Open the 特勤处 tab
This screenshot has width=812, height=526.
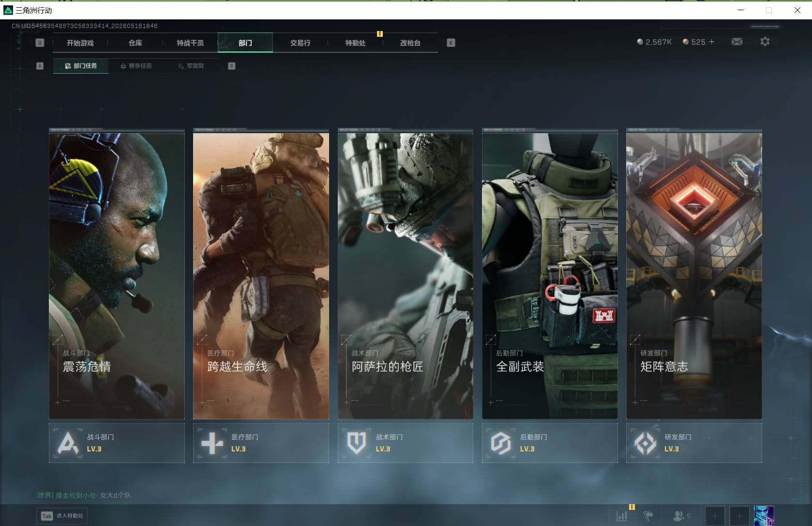coord(355,43)
